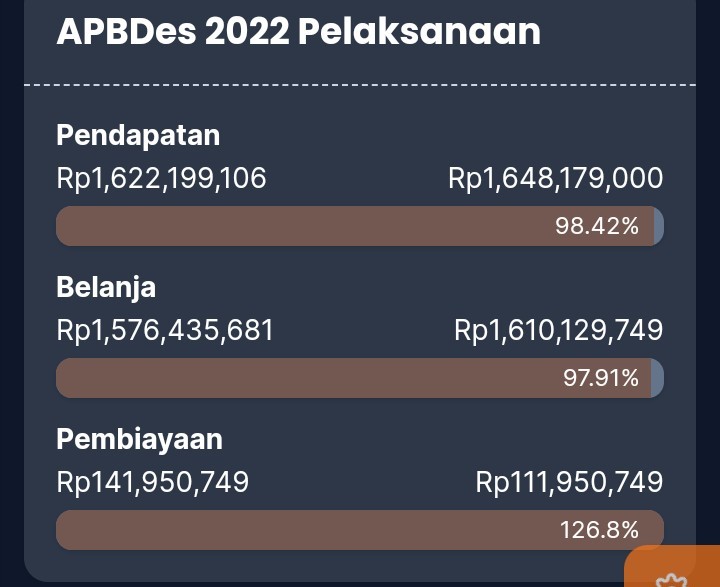Click the Belanja section label

106,288
